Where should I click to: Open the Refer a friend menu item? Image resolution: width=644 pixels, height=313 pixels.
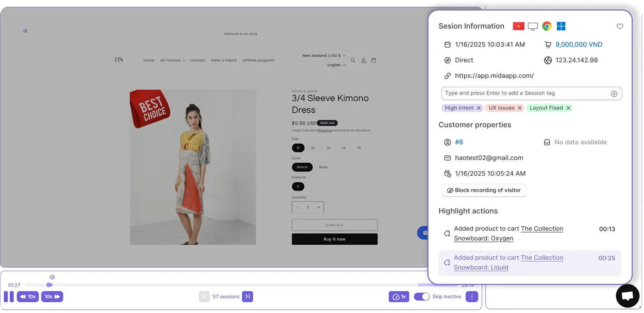point(223,60)
